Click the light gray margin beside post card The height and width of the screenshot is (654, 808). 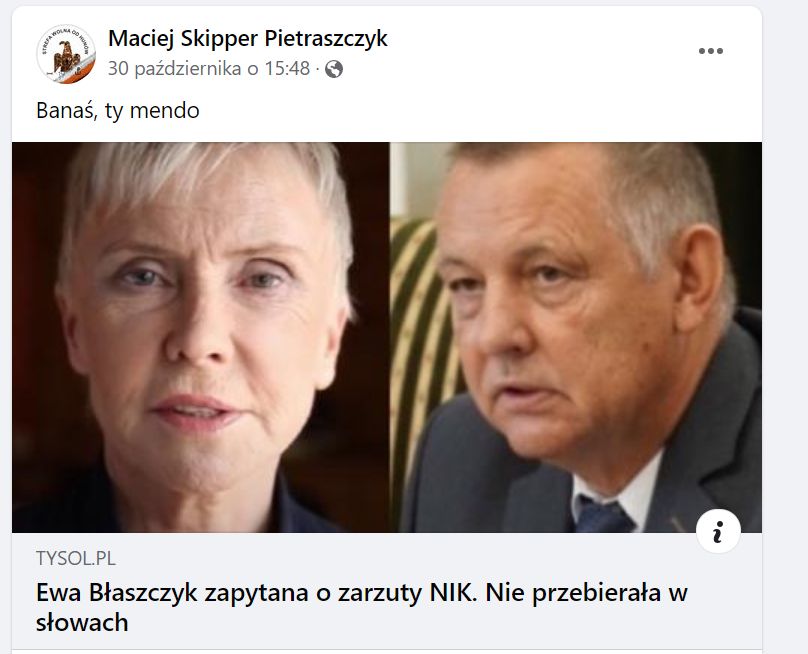click(784, 330)
